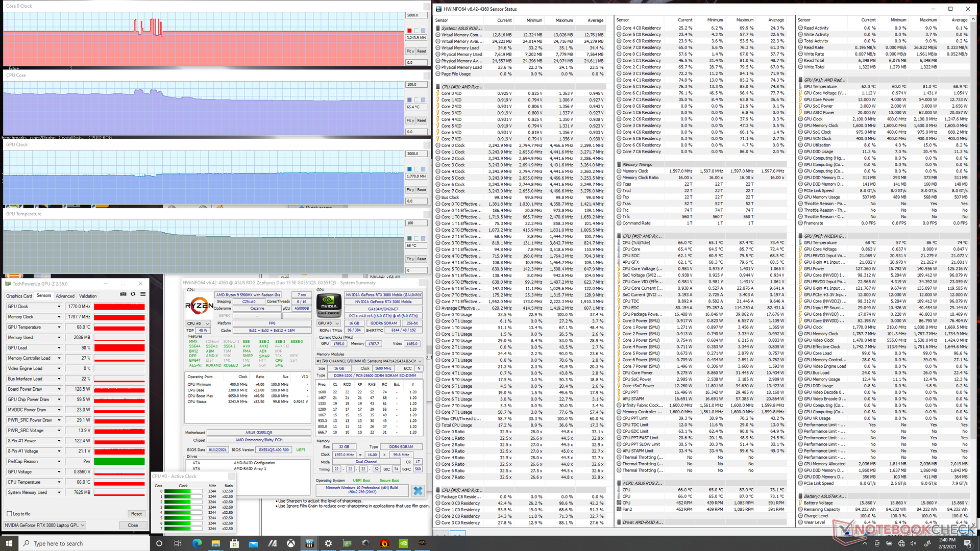Screen dimensions: 980x551
Task: Click the blue X close icon in System Summary
Action: point(418,491)
